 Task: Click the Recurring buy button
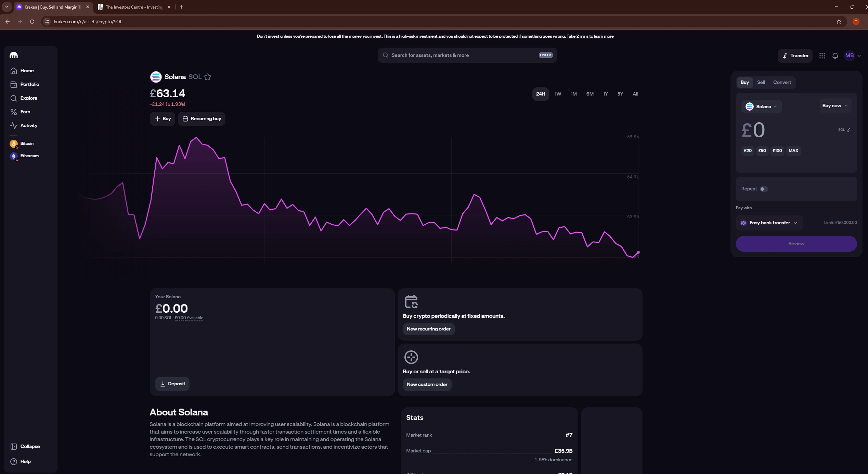coord(202,119)
